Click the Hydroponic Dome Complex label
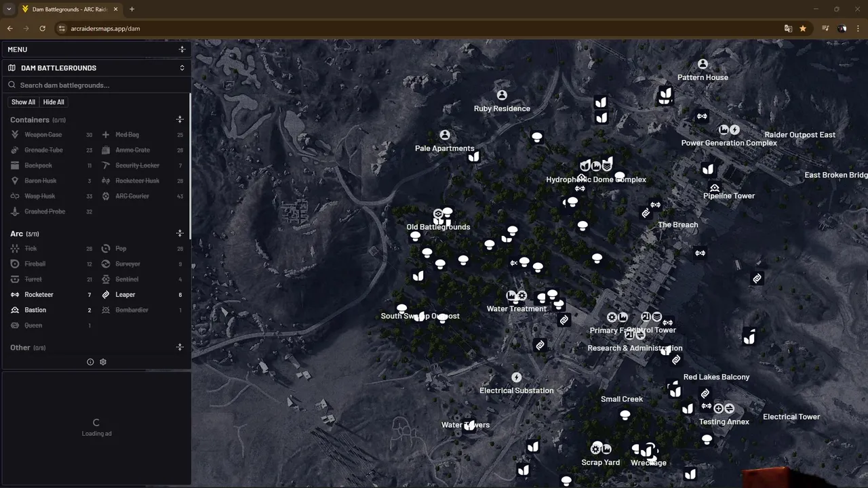 596,180
